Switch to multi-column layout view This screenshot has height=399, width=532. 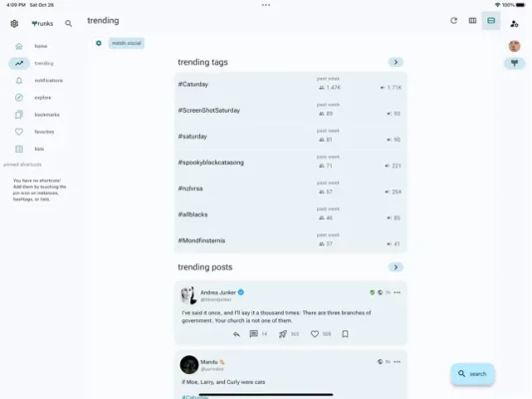pos(472,21)
